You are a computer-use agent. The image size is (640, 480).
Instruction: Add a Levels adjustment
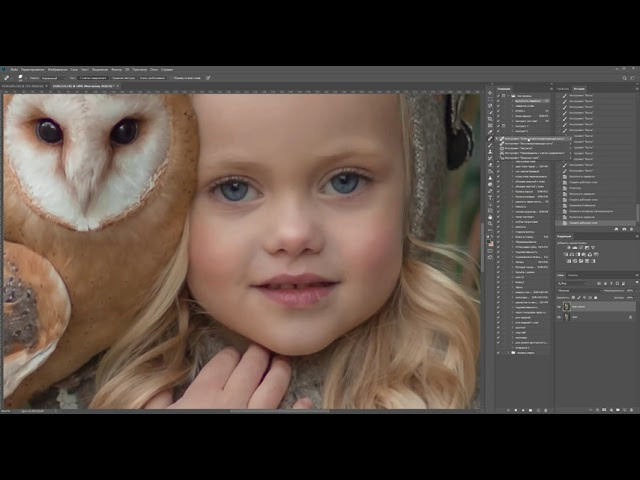[575, 248]
